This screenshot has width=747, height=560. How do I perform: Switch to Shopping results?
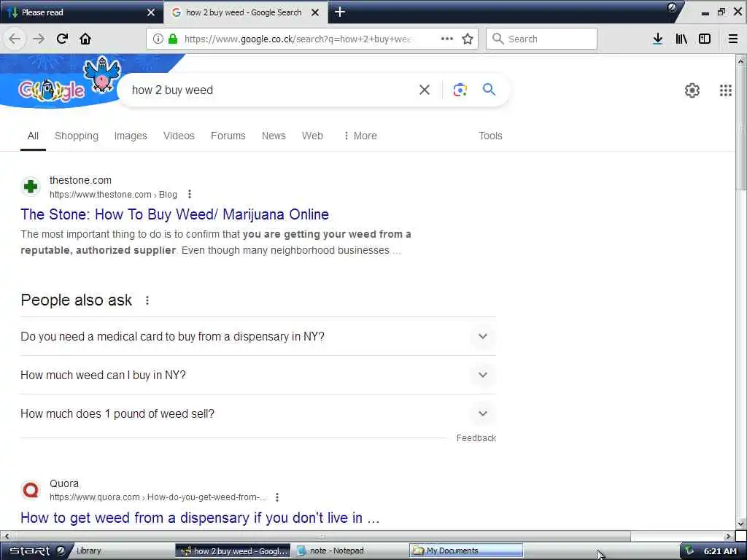[x=76, y=136]
